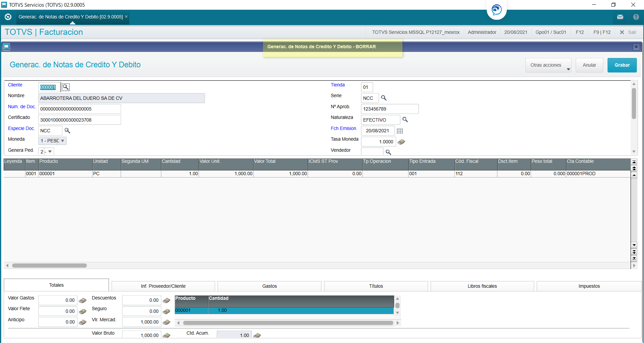Click the Cód. Fiscal cell 112
Screen dimensions: 644x343
coord(476,174)
